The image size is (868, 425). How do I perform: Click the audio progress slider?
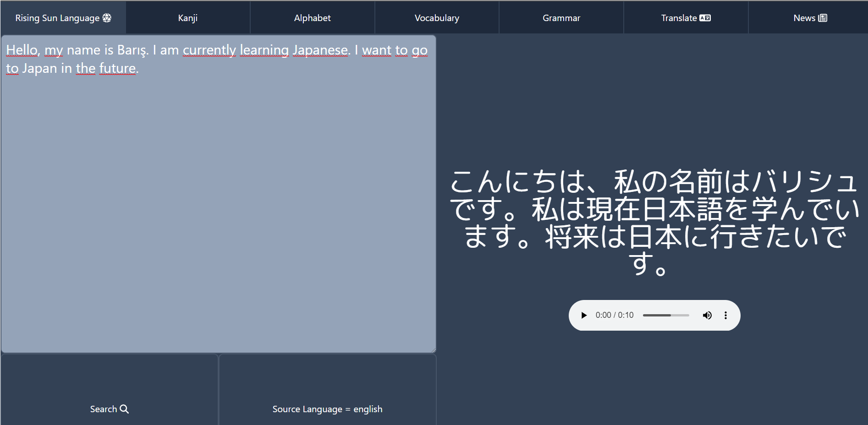[x=666, y=315]
